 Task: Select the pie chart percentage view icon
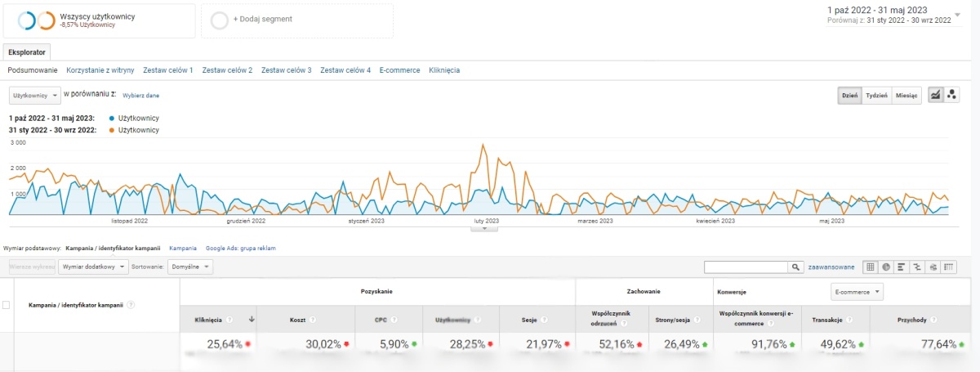click(886, 267)
